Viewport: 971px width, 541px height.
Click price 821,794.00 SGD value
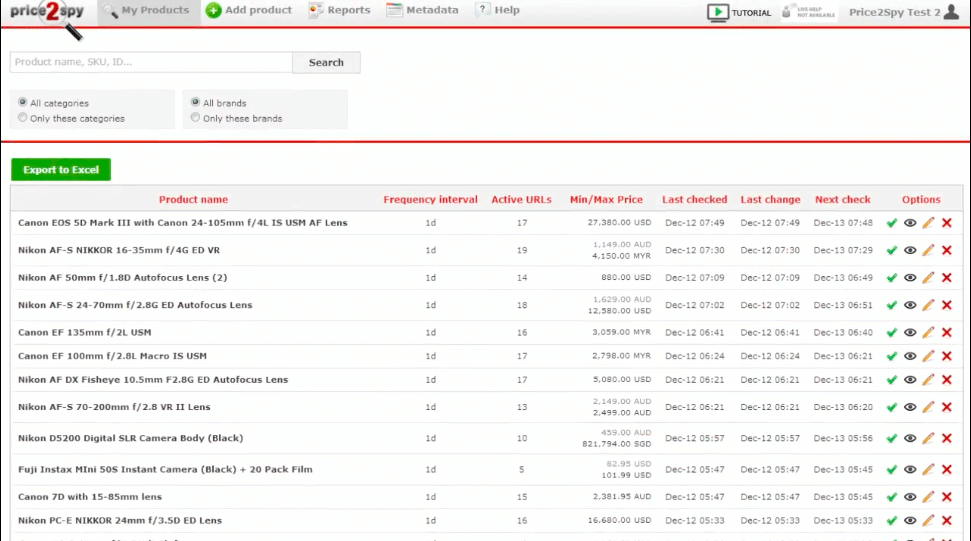pos(617,444)
